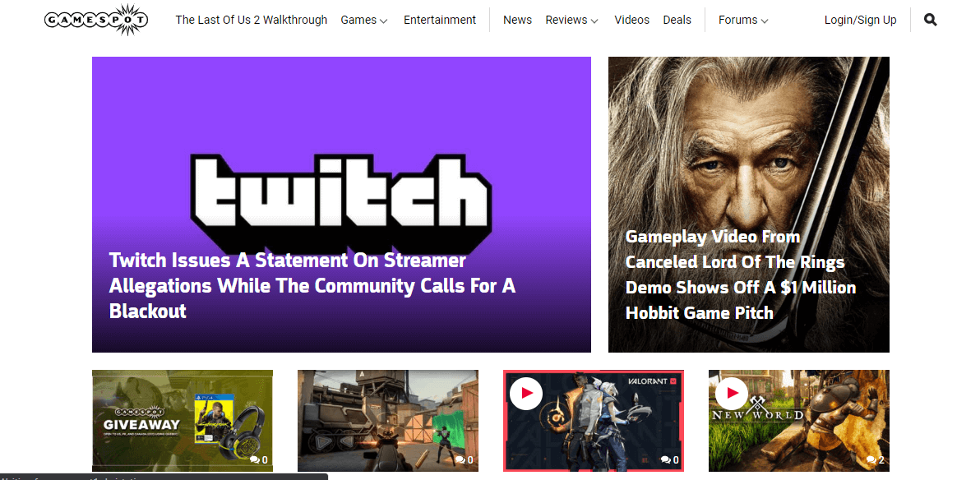This screenshot has height=480, width=980.
Task: Open comments on the Giveaway card
Action: [x=259, y=460]
